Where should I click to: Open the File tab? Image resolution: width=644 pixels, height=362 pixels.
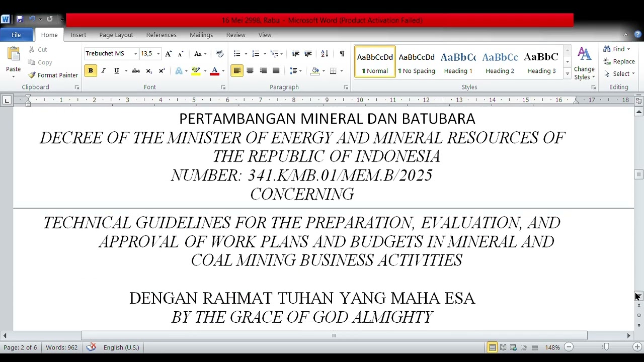pyautogui.click(x=16, y=35)
